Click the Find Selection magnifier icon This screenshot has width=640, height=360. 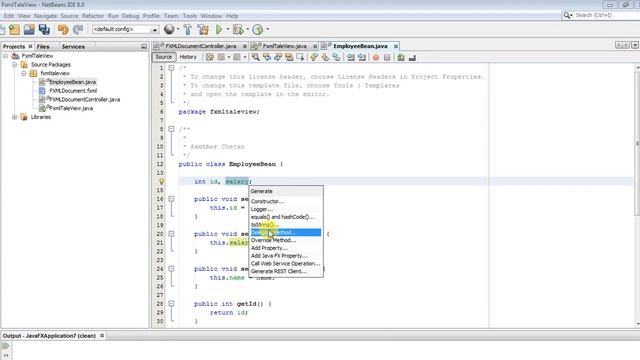(256, 58)
